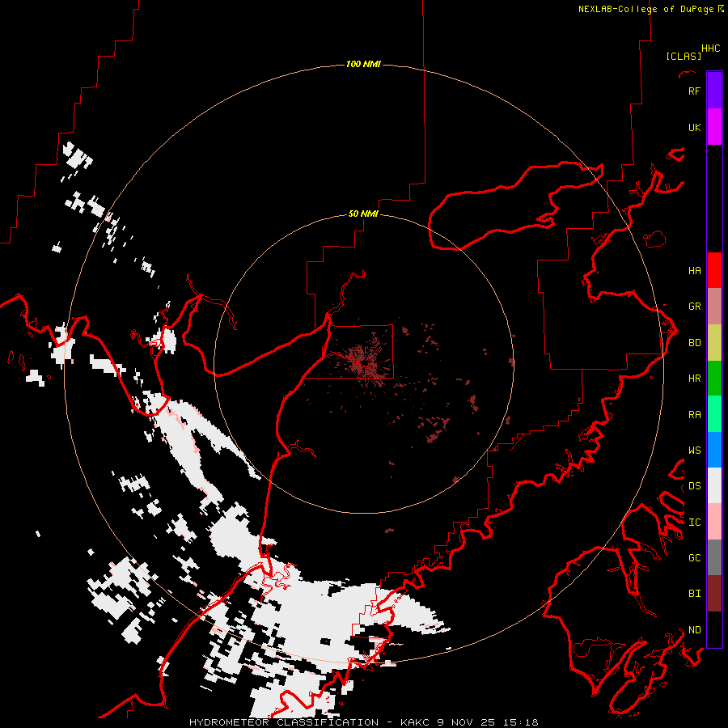Click the ND black legend swatch
The height and width of the screenshot is (728, 728).
click(x=714, y=629)
